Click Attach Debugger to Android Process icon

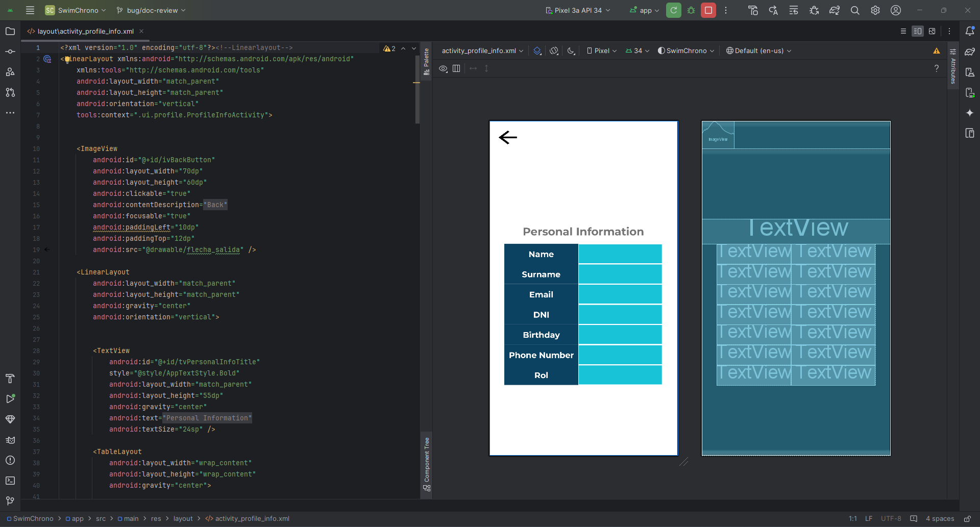coord(814,10)
